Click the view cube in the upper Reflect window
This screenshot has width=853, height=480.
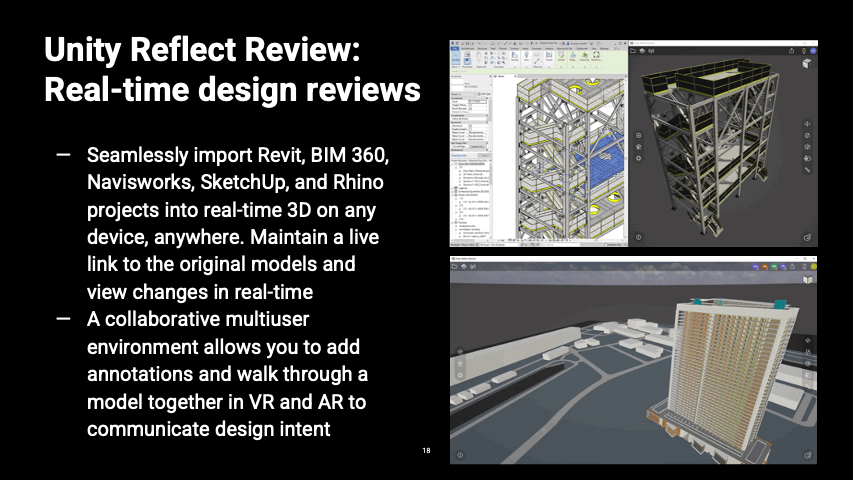[807, 64]
